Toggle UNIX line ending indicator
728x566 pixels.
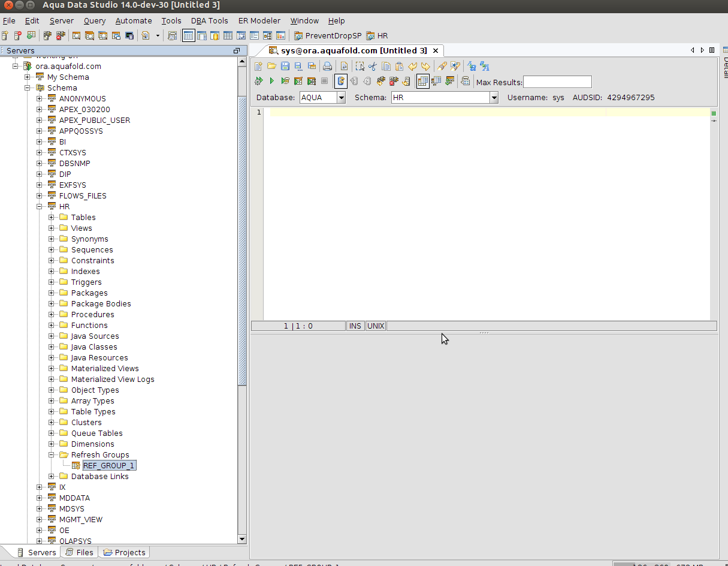point(376,326)
